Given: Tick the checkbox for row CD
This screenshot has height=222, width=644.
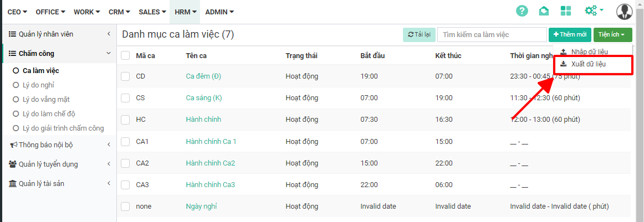Looking at the screenshot, I should point(125,76).
